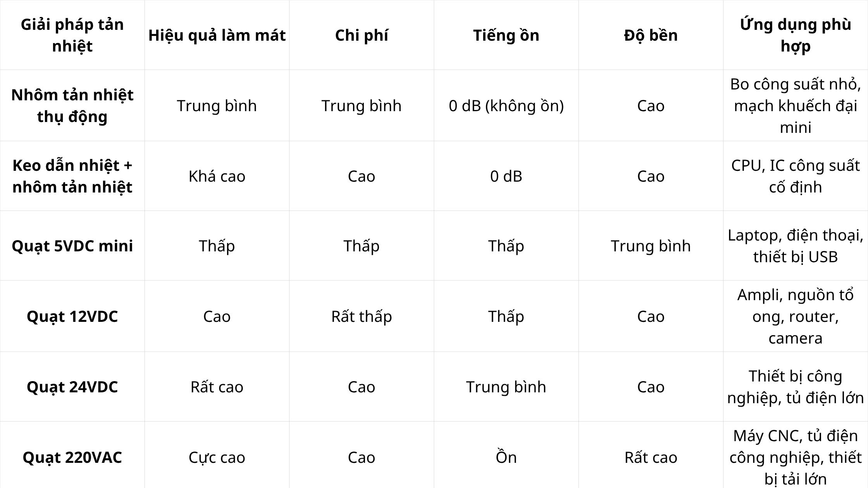Click the "0 dB (không ồn)" cell

tap(506, 106)
